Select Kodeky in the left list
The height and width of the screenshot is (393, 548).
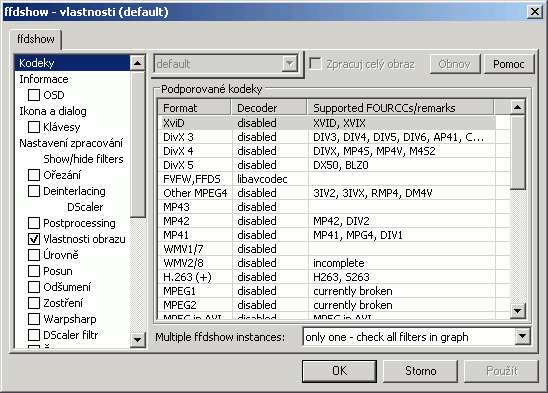[x=72, y=63]
